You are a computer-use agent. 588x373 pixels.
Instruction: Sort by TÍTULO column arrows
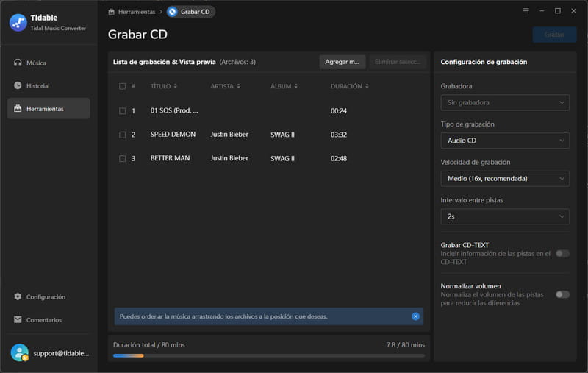coord(175,86)
